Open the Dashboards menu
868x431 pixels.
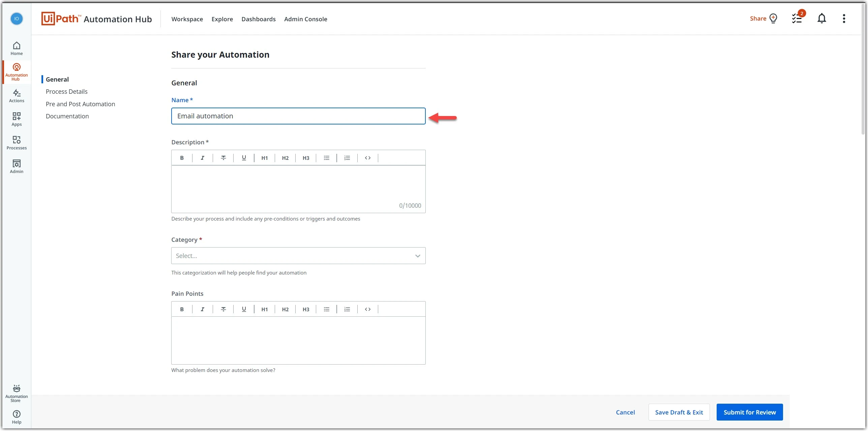(x=258, y=19)
